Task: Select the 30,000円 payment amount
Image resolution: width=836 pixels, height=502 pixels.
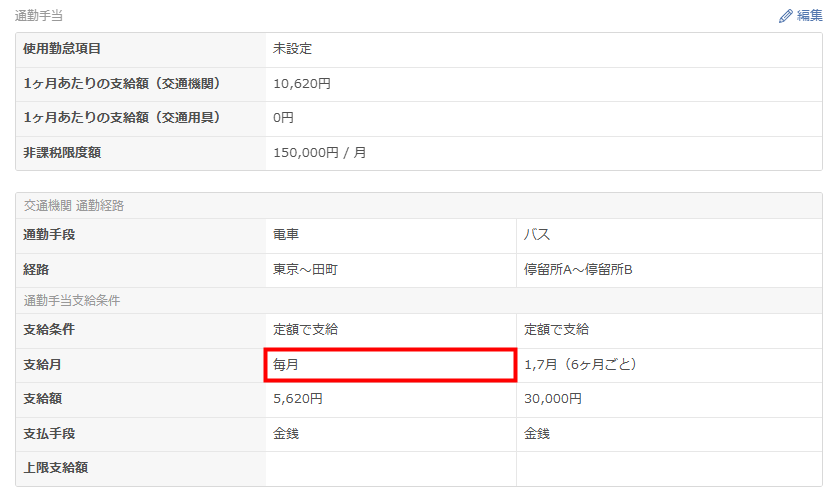Action: (x=552, y=399)
